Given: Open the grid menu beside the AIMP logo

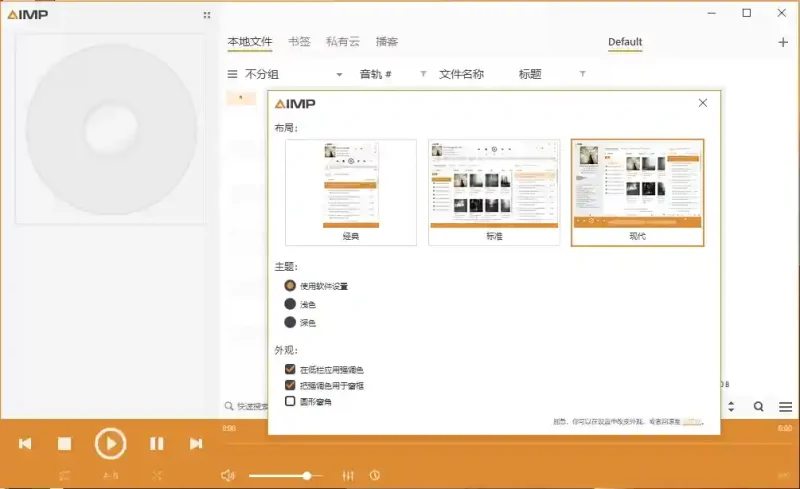Looking at the screenshot, I should [x=207, y=15].
